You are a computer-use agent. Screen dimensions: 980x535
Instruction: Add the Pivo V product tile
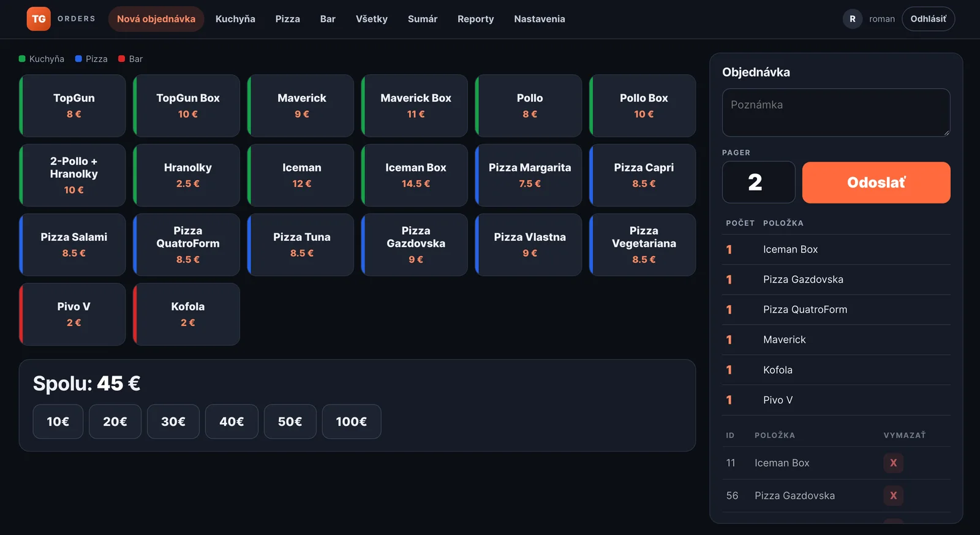coord(72,314)
